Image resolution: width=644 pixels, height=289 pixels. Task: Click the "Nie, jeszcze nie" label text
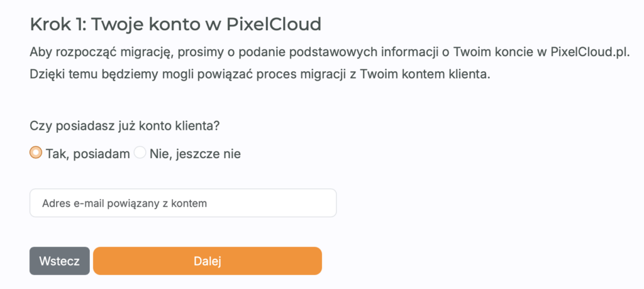click(x=195, y=154)
